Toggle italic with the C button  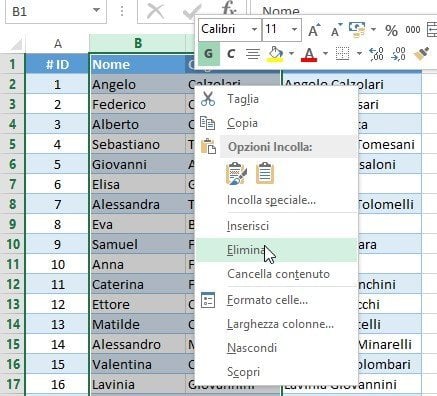coord(231,54)
